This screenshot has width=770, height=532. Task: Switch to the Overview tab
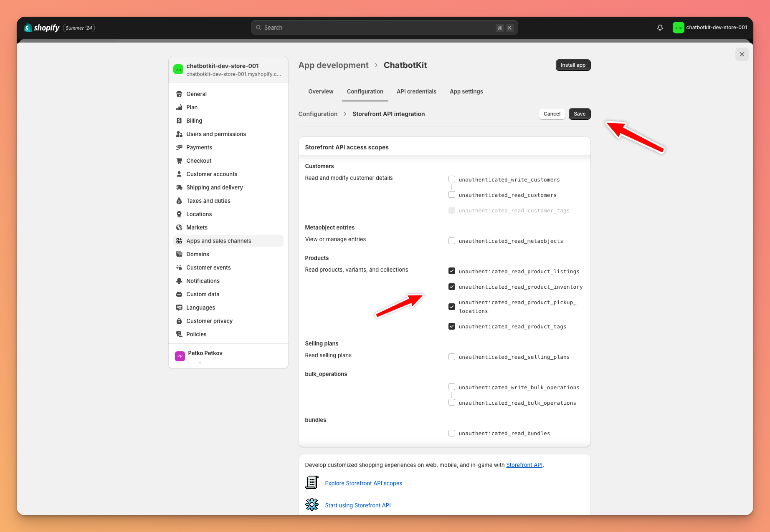321,91
